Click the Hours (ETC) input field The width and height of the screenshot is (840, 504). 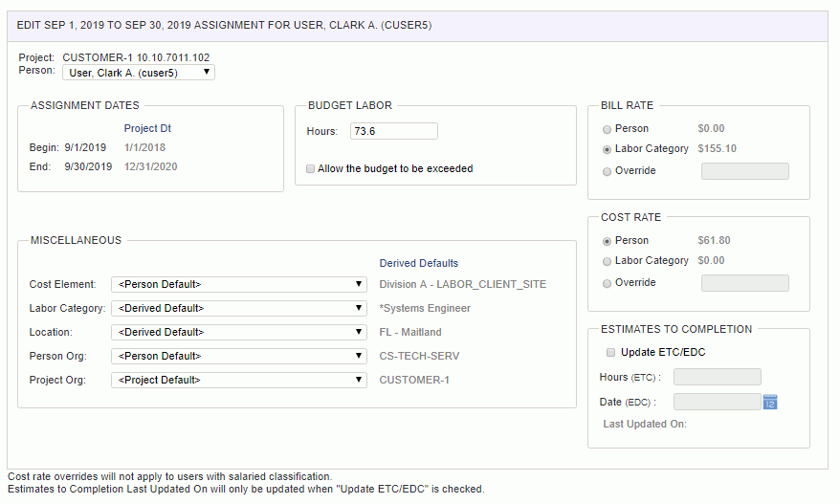point(717,377)
